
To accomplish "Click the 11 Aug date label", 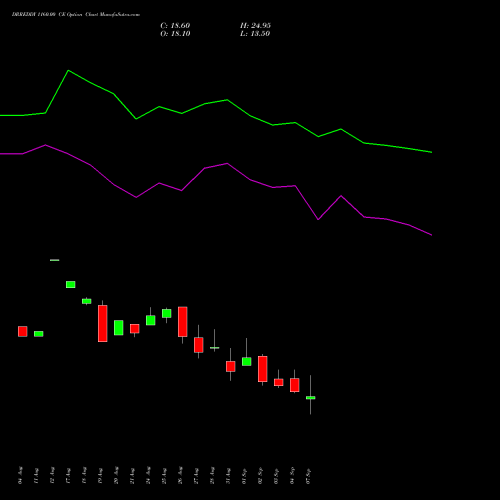I will (x=36, y=476).
